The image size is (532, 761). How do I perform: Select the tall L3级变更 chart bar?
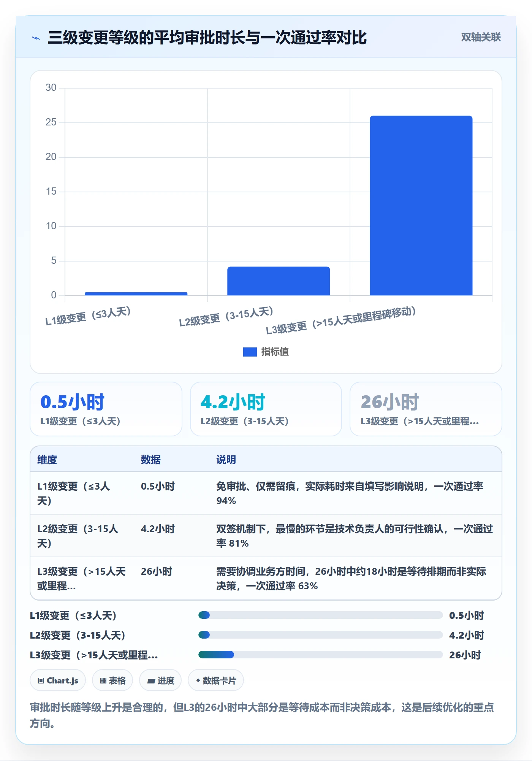(x=421, y=206)
